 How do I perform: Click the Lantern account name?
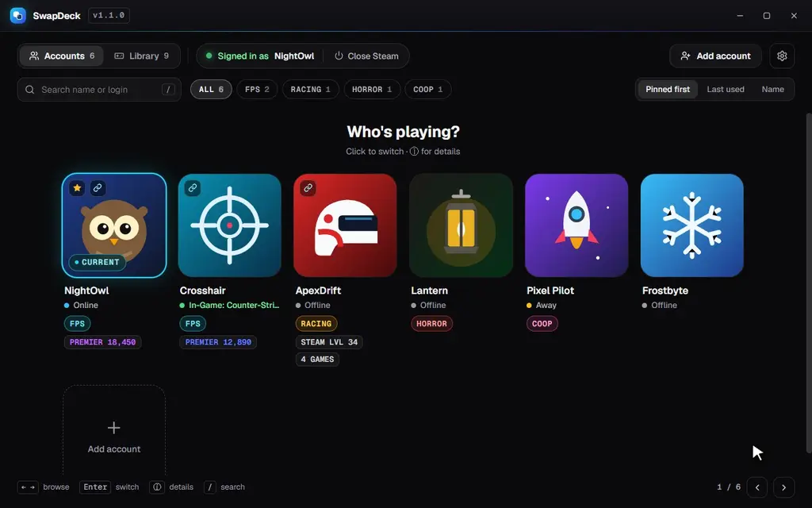(429, 291)
